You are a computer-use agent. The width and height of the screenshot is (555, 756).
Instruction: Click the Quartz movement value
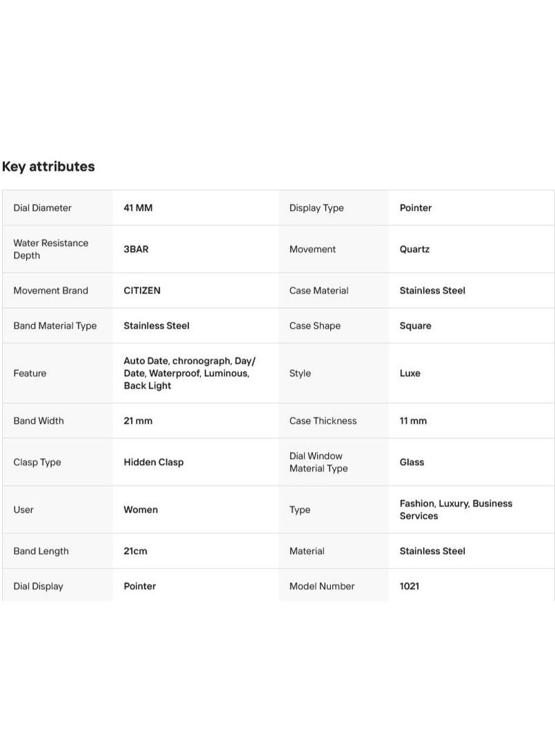click(415, 249)
